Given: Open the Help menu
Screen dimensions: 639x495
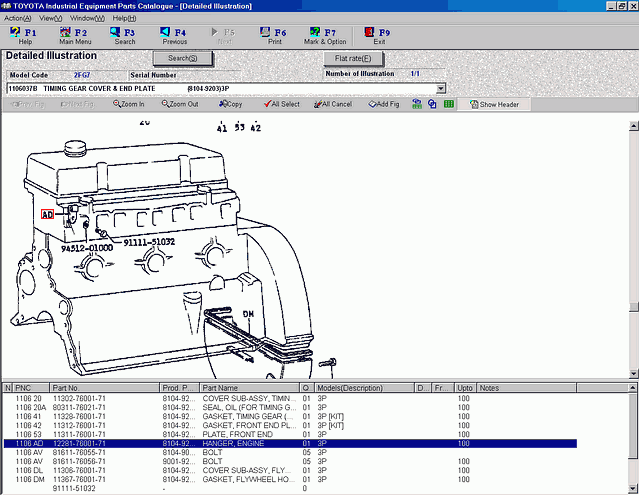Looking at the screenshot, I should point(124,18).
